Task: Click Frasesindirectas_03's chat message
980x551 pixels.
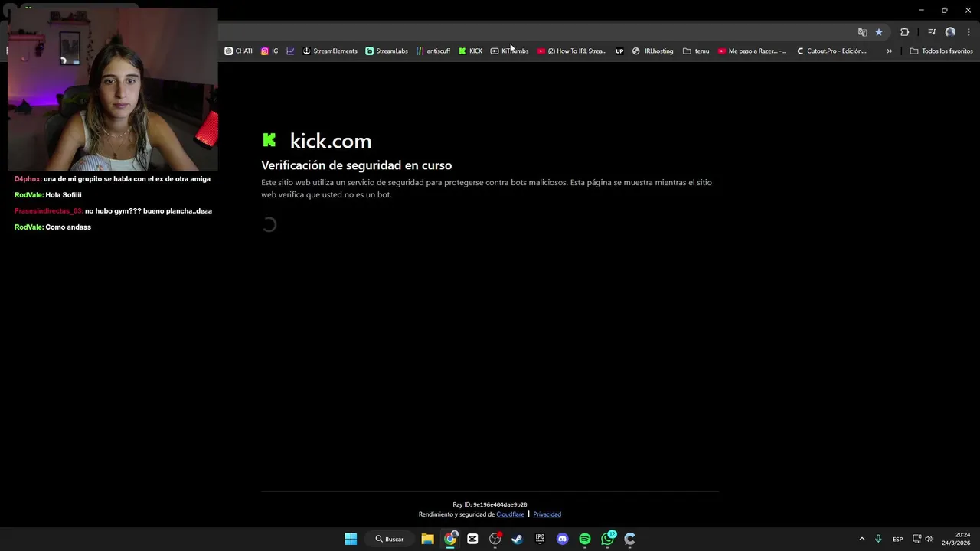Action: (x=113, y=211)
